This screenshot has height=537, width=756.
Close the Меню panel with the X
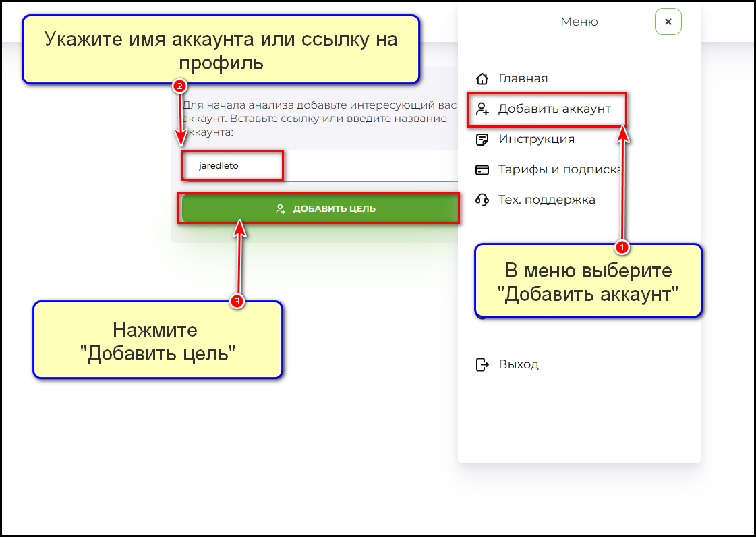click(x=668, y=22)
